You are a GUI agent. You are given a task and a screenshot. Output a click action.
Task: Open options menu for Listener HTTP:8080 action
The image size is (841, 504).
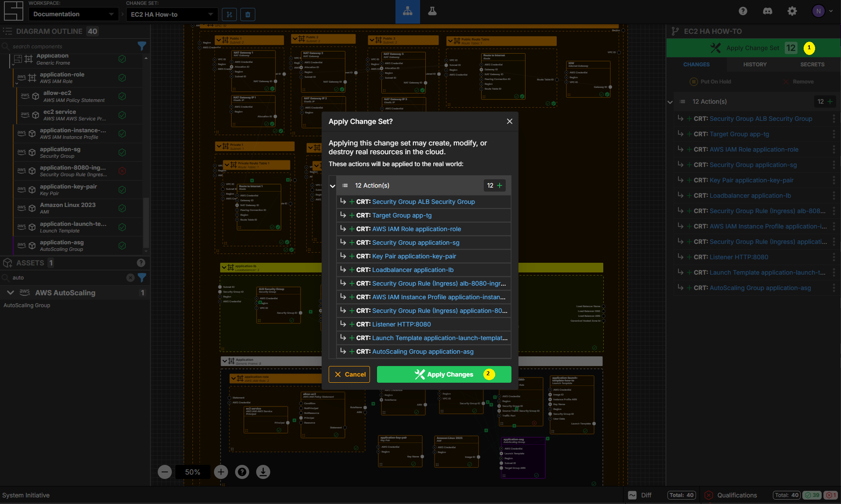click(x=834, y=257)
